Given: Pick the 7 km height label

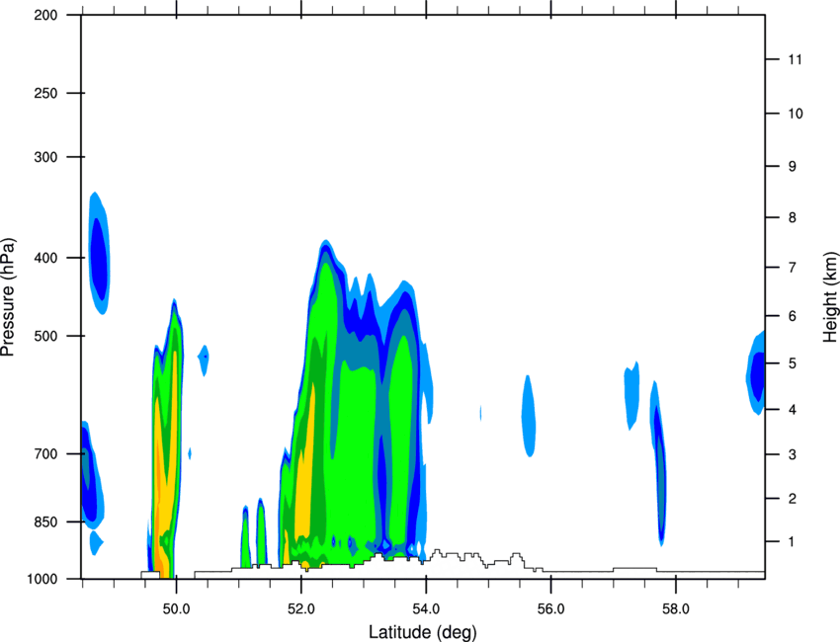Looking at the screenshot, I should coord(793,268).
